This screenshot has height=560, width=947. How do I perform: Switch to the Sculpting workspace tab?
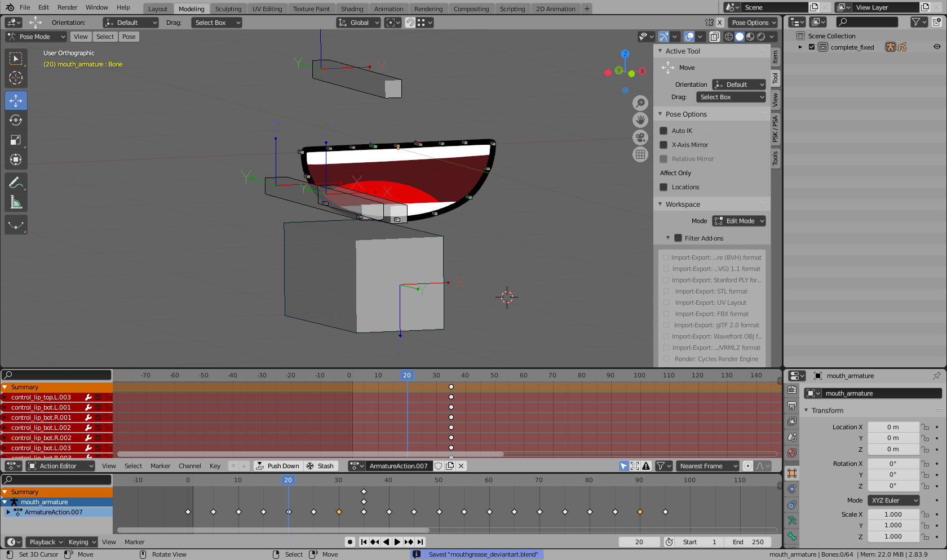228,8
